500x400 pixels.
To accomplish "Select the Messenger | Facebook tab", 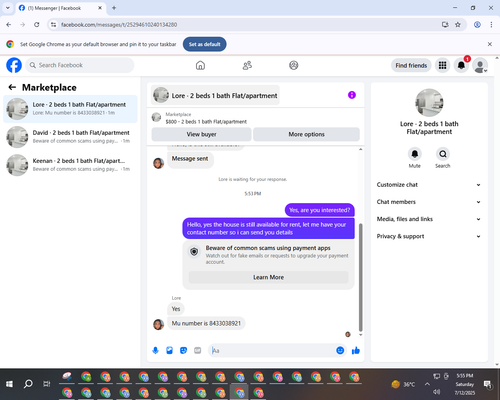I will pos(60,8).
